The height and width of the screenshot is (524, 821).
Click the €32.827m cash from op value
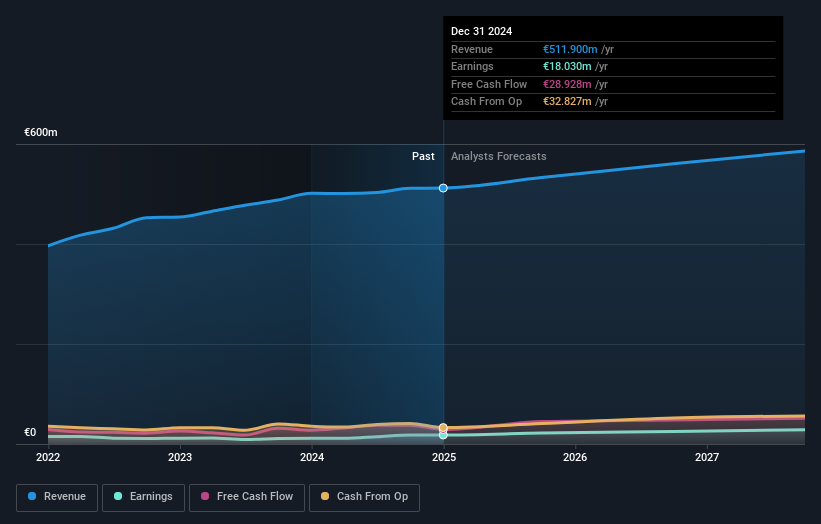pyautogui.click(x=567, y=102)
